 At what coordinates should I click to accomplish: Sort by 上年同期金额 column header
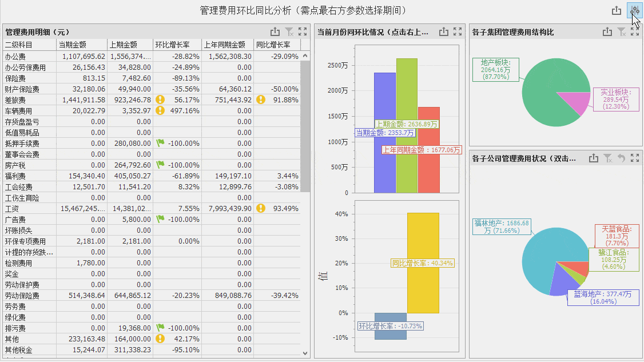pyautogui.click(x=228, y=45)
